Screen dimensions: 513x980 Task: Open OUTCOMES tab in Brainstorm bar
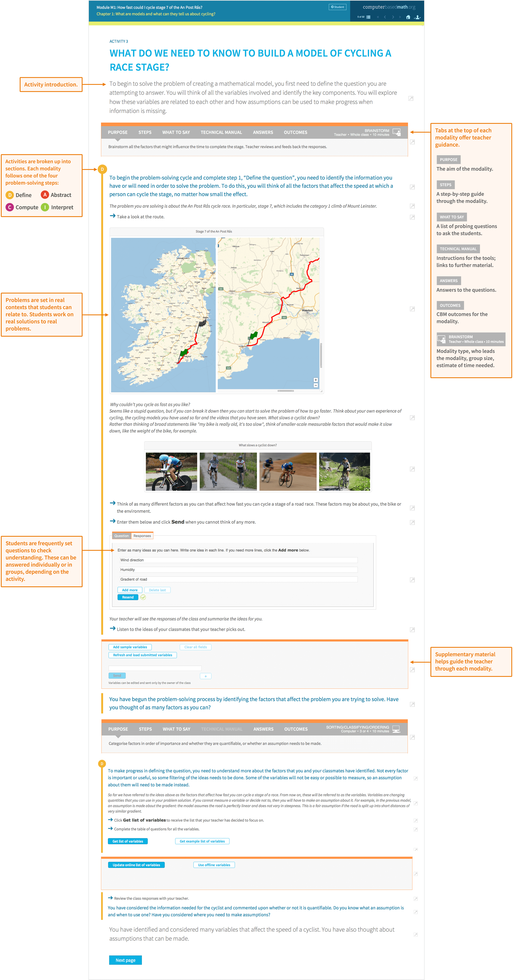point(295,132)
